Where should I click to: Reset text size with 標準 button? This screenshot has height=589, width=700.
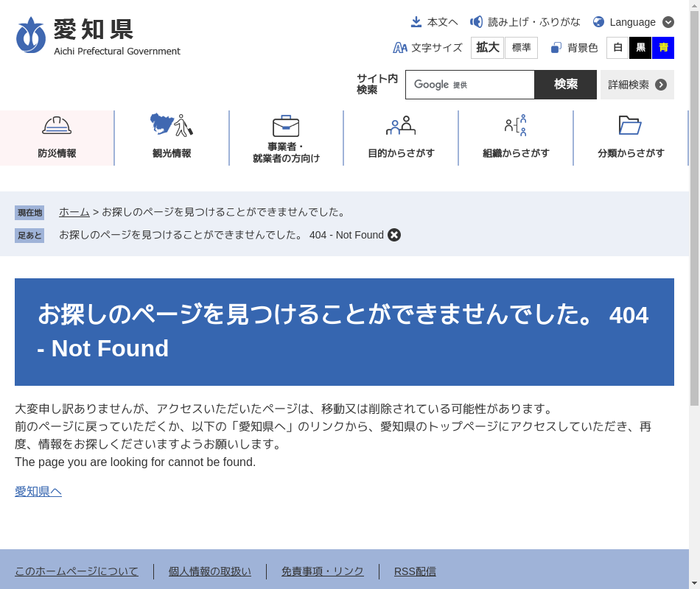(x=521, y=48)
